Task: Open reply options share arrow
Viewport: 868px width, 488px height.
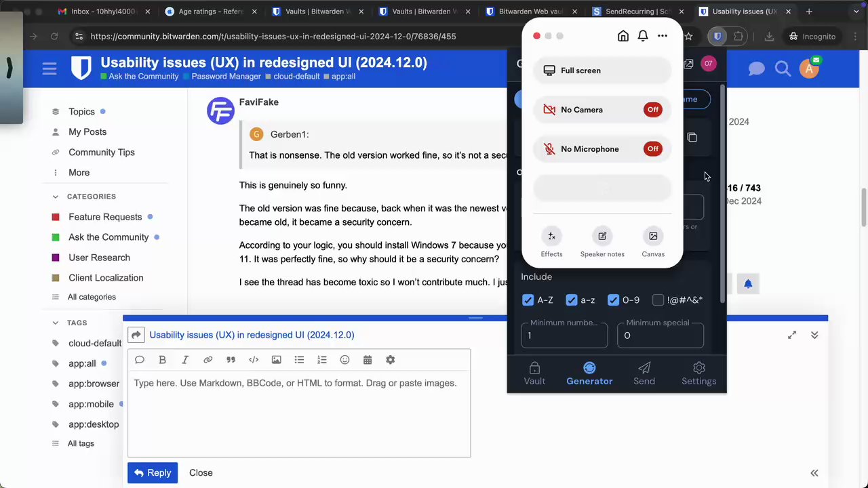Action: click(136, 335)
